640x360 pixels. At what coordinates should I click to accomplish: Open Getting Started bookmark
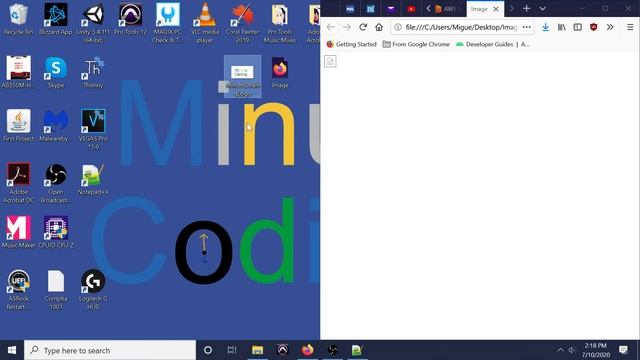351,44
